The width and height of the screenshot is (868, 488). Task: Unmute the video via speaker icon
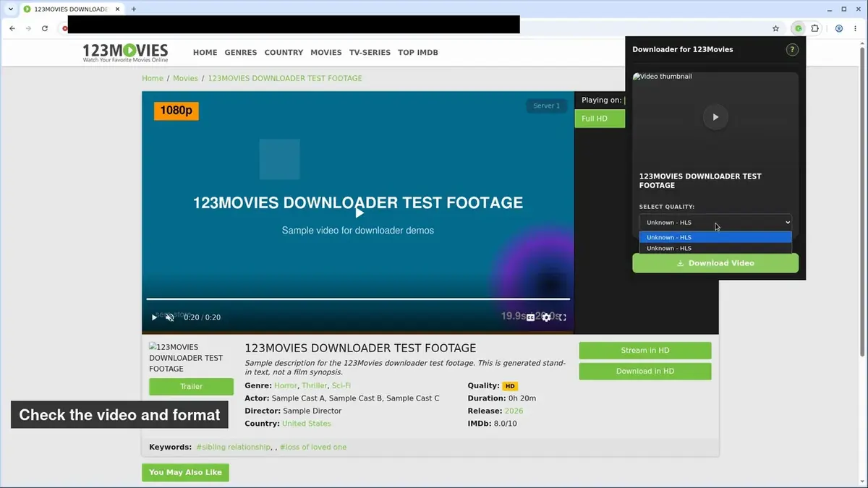pyautogui.click(x=170, y=317)
